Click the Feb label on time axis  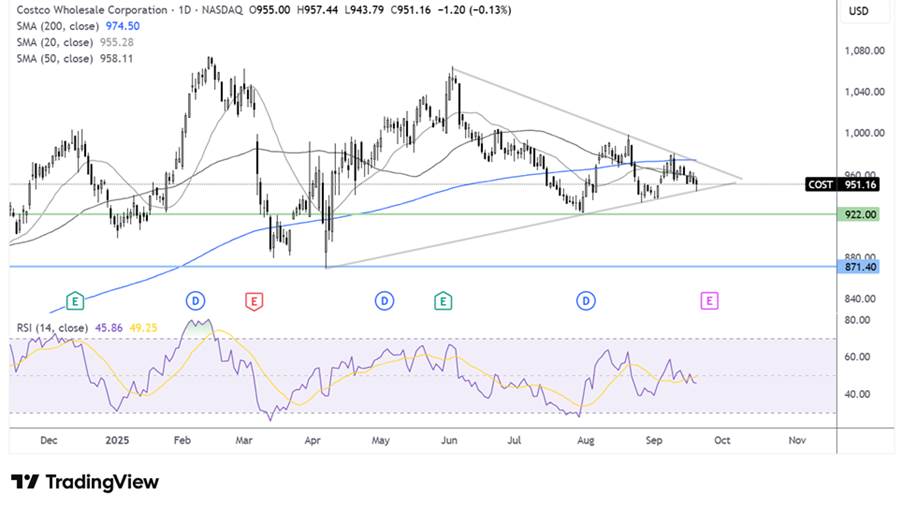pyautogui.click(x=182, y=440)
